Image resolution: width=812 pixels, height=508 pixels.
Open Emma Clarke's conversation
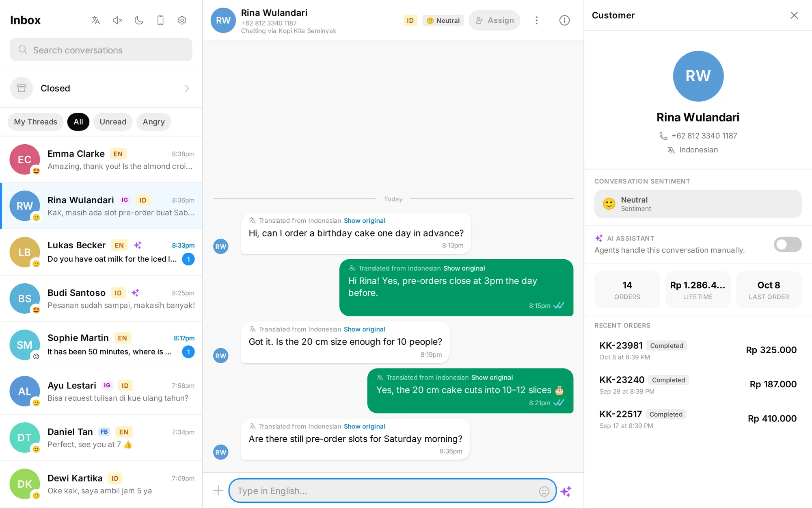click(x=101, y=160)
